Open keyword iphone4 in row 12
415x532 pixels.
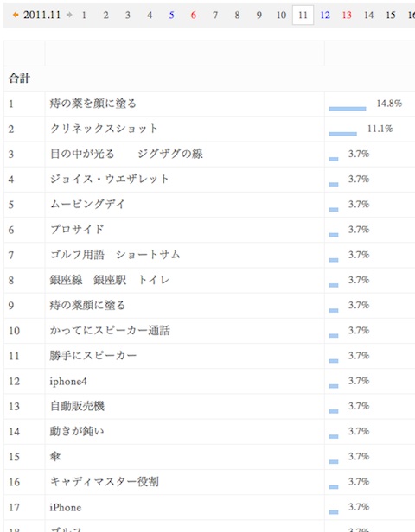tap(68, 381)
